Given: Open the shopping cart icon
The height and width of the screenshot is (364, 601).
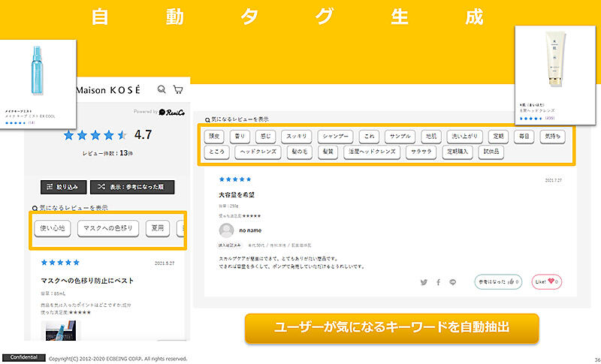Looking at the screenshot, I should pos(178,89).
